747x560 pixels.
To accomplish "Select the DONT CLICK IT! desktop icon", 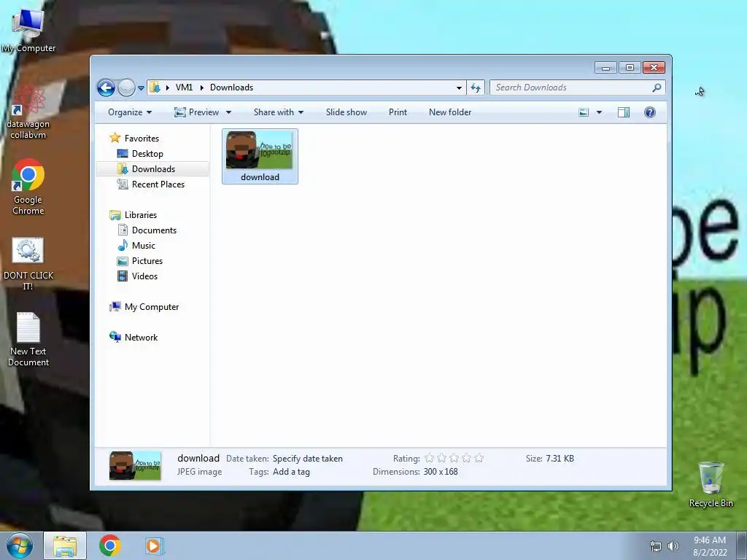I will point(28,263).
